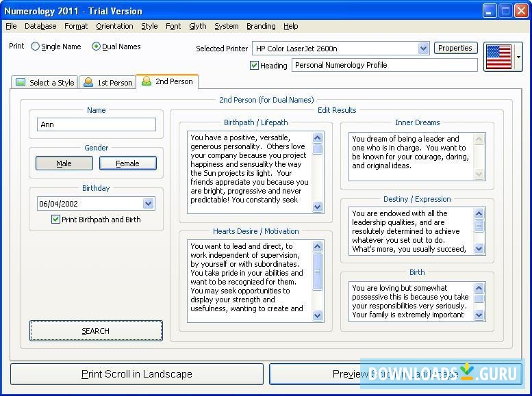Screen dimensions: 532x396
Task: Uncheck Print Birthpath and Birth
Action: pyautogui.click(x=55, y=220)
